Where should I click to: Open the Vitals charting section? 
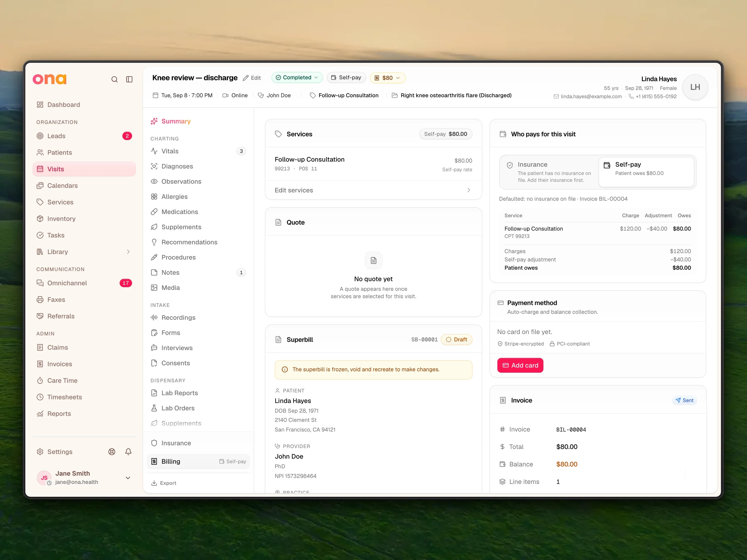(198, 151)
